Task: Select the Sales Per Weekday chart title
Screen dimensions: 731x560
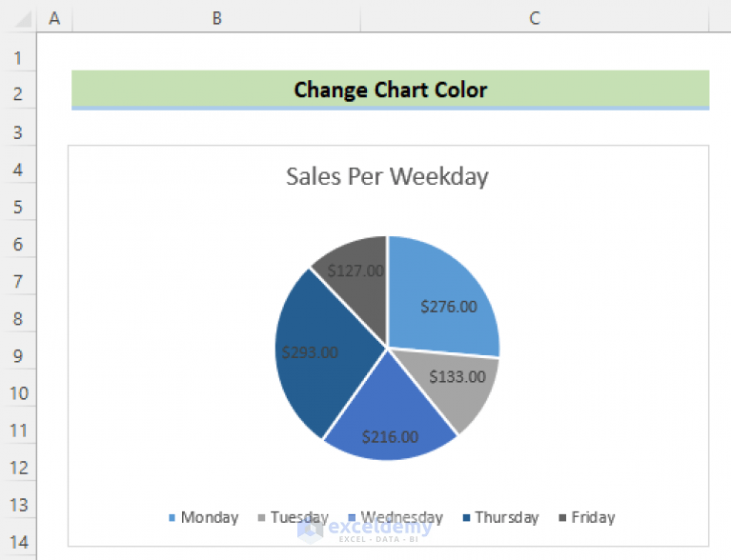Action: (387, 176)
